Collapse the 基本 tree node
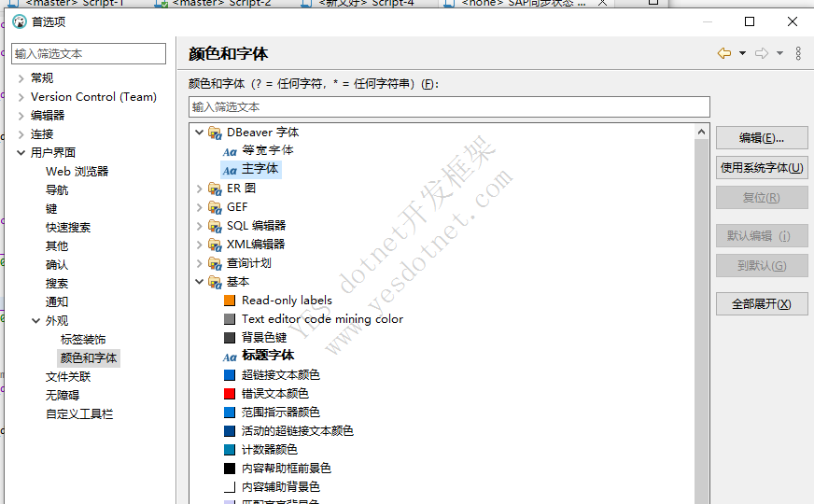Image resolution: width=814 pixels, height=504 pixels. (x=200, y=282)
